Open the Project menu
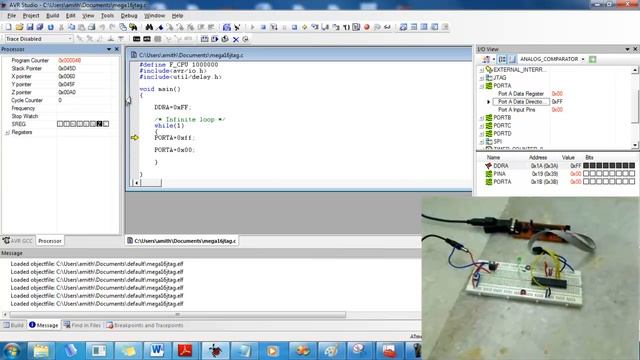The width and height of the screenshot is (640, 360). click(31, 16)
